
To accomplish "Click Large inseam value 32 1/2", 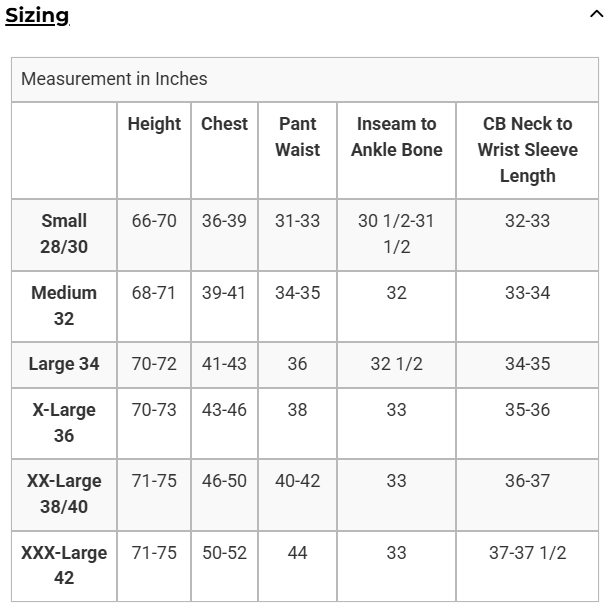I will 396,364.
